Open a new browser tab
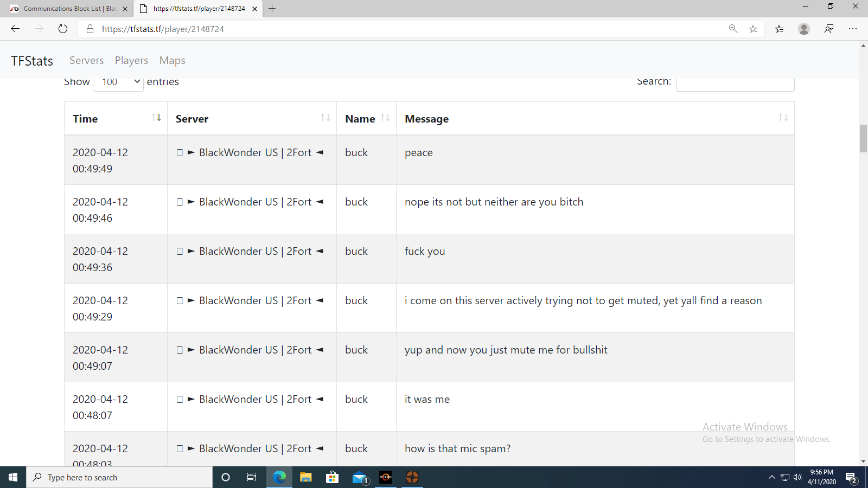The width and height of the screenshot is (868, 488). tap(272, 9)
